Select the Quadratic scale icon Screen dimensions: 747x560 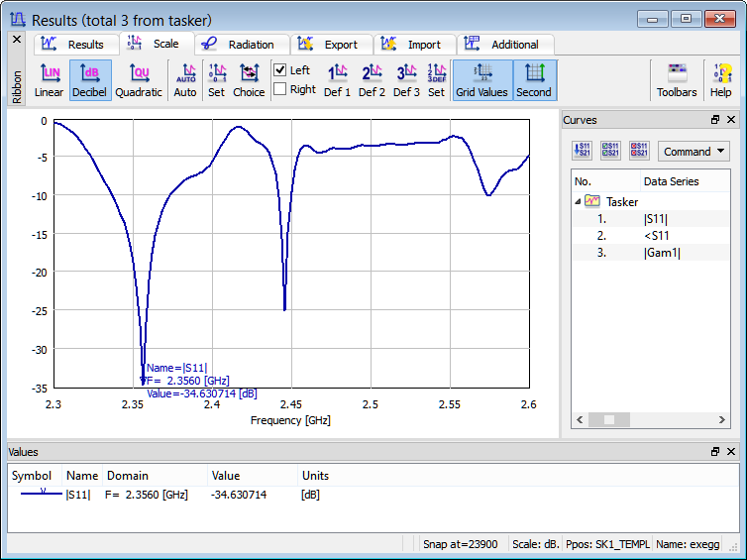pos(138,79)
